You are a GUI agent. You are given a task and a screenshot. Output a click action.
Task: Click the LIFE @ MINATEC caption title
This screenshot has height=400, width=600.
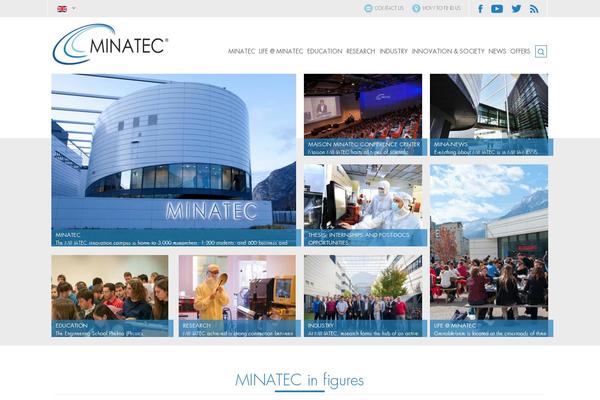tap(455, 325)
